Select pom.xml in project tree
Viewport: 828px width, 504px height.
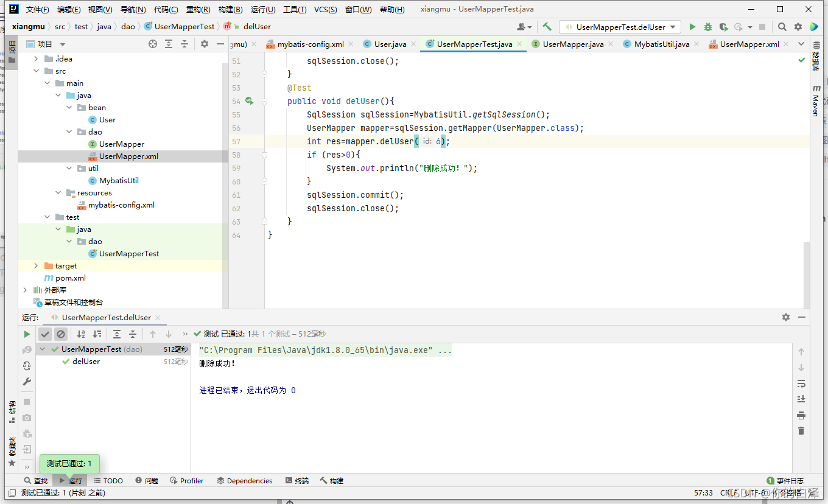tap(71, 278)
